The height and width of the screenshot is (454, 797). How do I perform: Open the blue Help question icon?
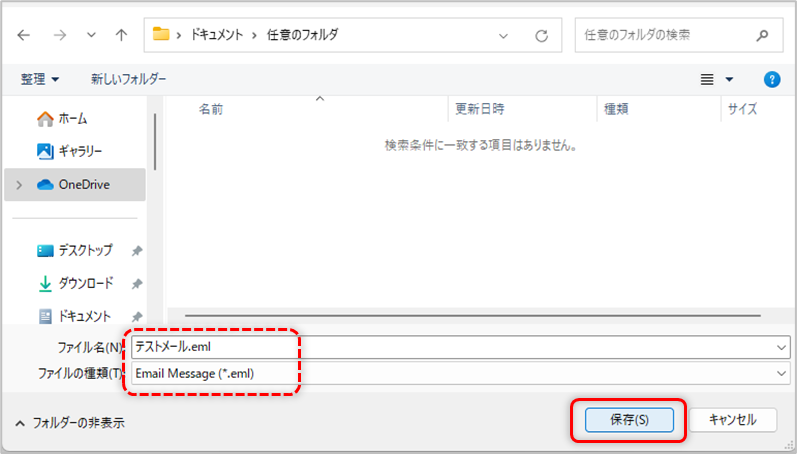pyautogui.click(x=771, y=79)
